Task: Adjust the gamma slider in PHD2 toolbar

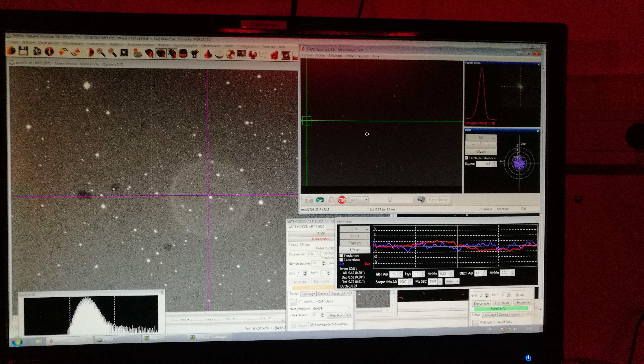Action: (x=390, y=200)
